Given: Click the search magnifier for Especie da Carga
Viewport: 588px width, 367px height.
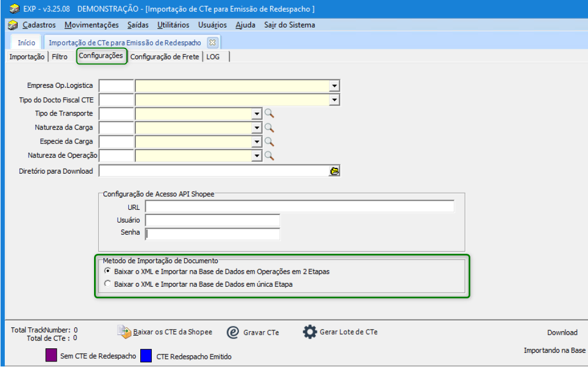Looking at the screenshot, I should (269, 142).
